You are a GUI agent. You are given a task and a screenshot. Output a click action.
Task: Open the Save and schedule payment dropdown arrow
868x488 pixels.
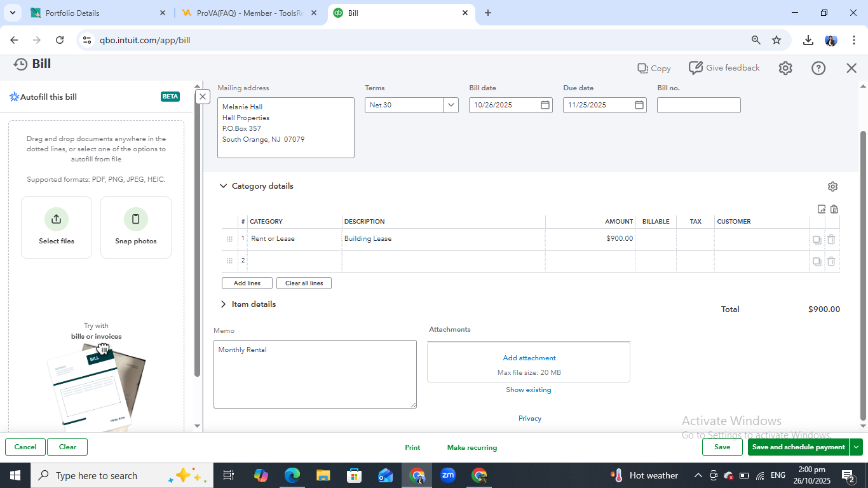pyautogui.click(x=857, y=447)
